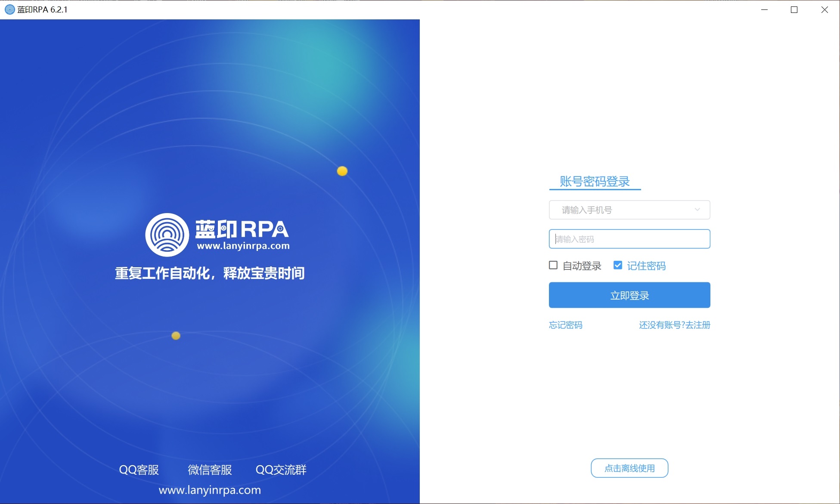Click the 还没有账号?去注册 registration link

674,325
